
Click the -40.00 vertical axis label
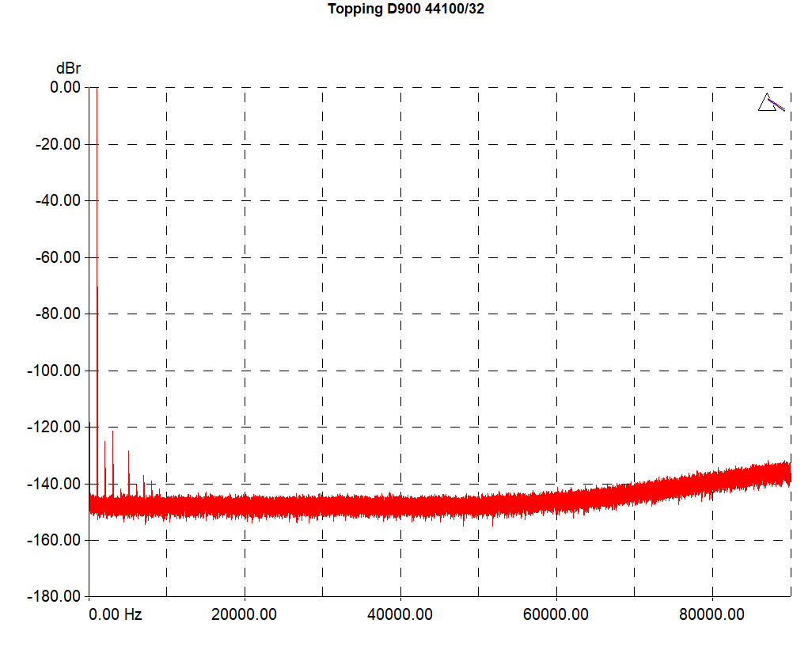click(x=58, y=200)
